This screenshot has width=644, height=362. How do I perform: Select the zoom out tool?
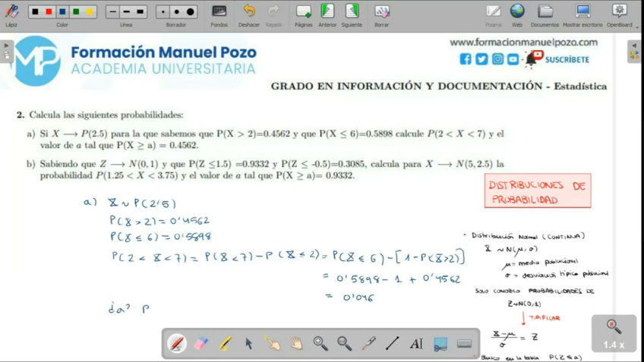[x=344, y=344]
